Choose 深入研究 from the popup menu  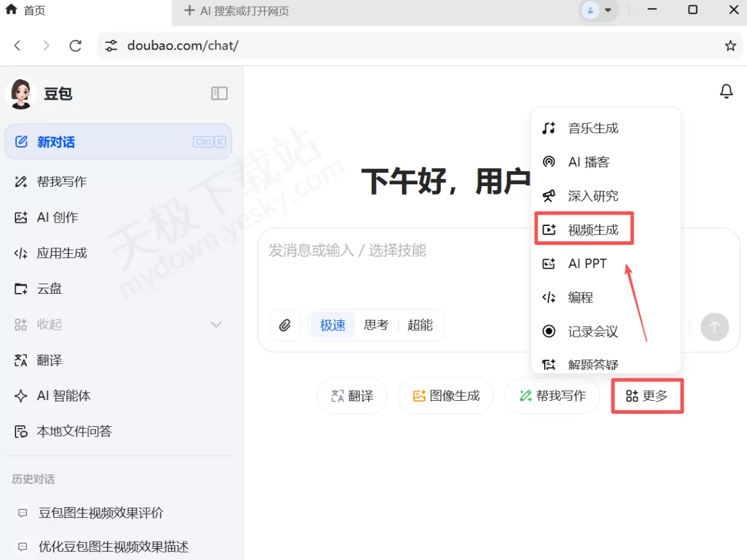[606, 196]
